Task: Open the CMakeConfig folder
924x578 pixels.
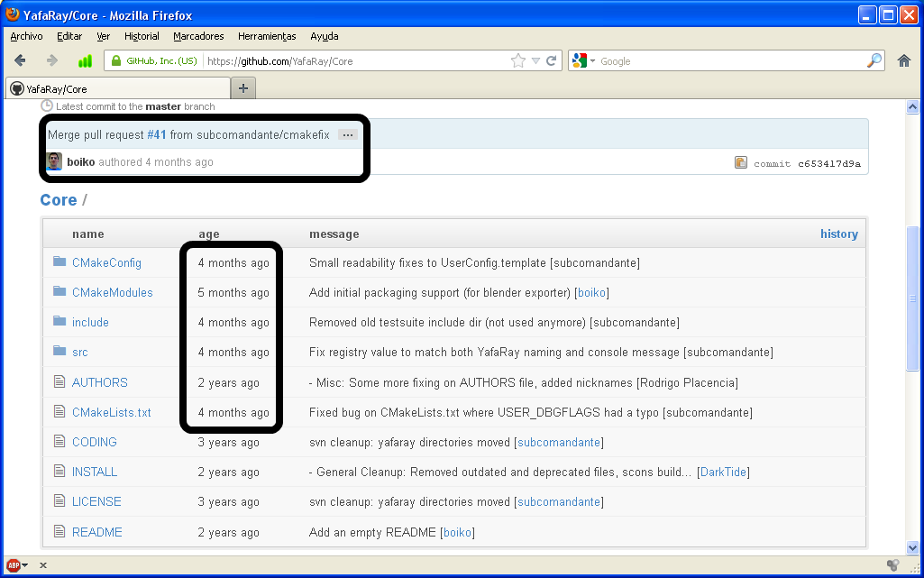Action: [x=106, y=262]
